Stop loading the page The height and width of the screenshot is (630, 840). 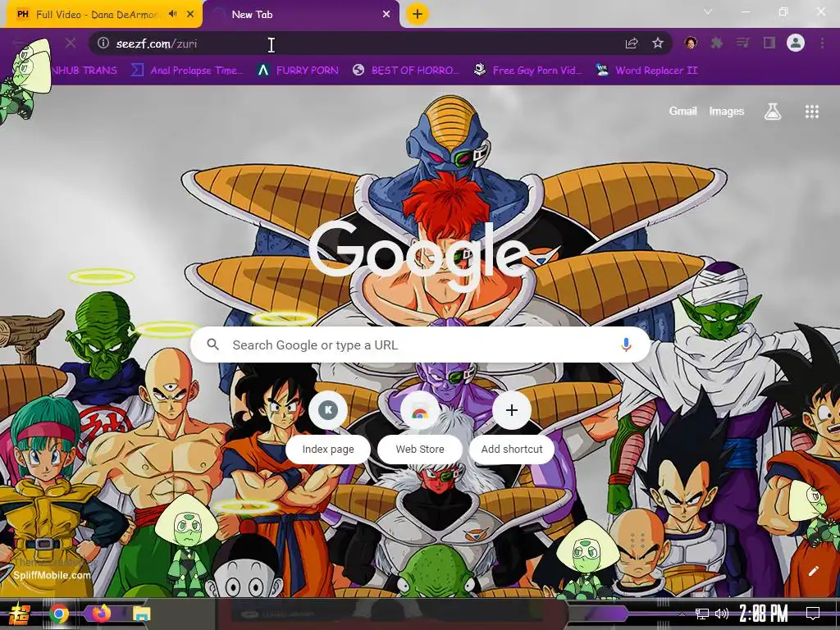[x=71, y=43]
